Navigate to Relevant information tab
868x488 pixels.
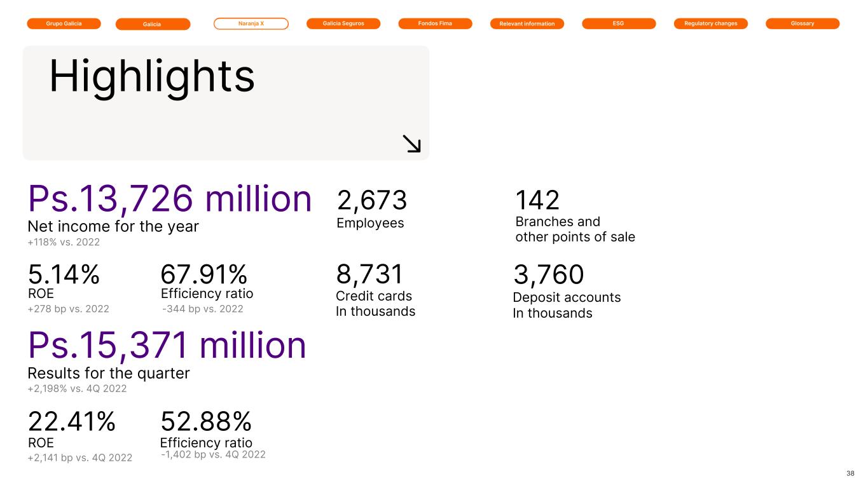pos(527,24)
